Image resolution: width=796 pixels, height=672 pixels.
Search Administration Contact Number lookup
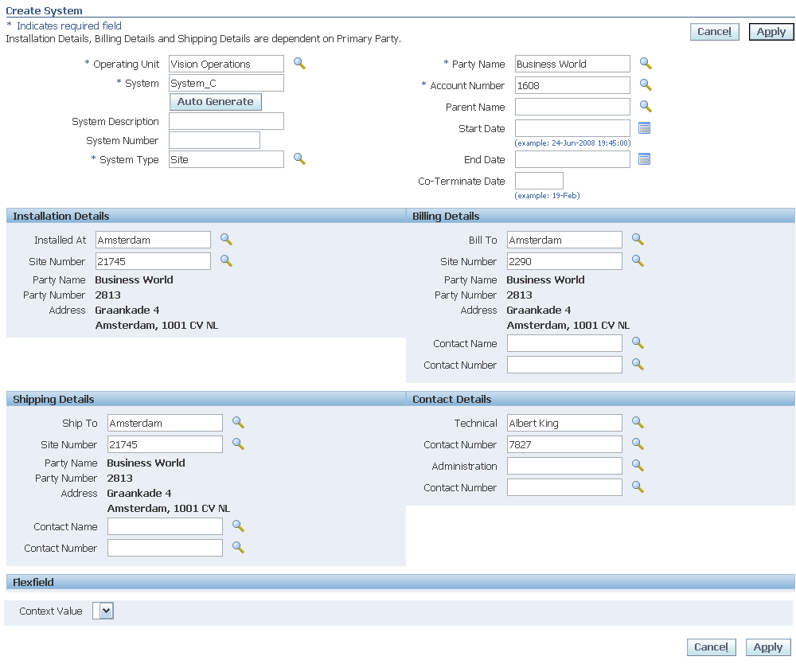(x=638, y=486)
